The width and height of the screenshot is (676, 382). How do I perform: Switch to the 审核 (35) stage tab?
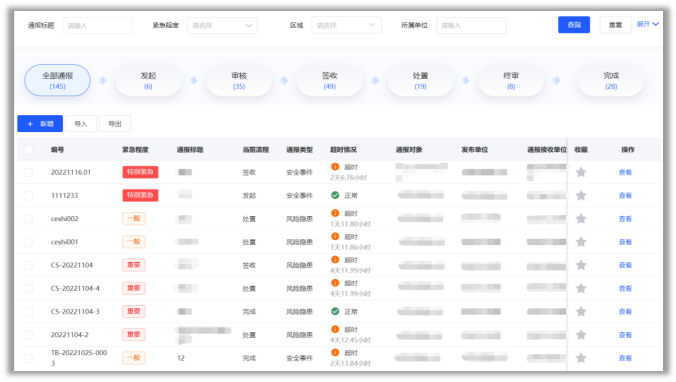click(239, 81)
